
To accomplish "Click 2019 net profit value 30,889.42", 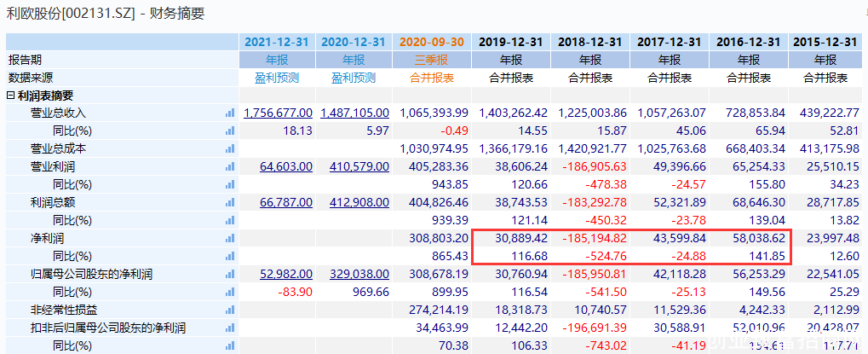I will tap(520, 239).
